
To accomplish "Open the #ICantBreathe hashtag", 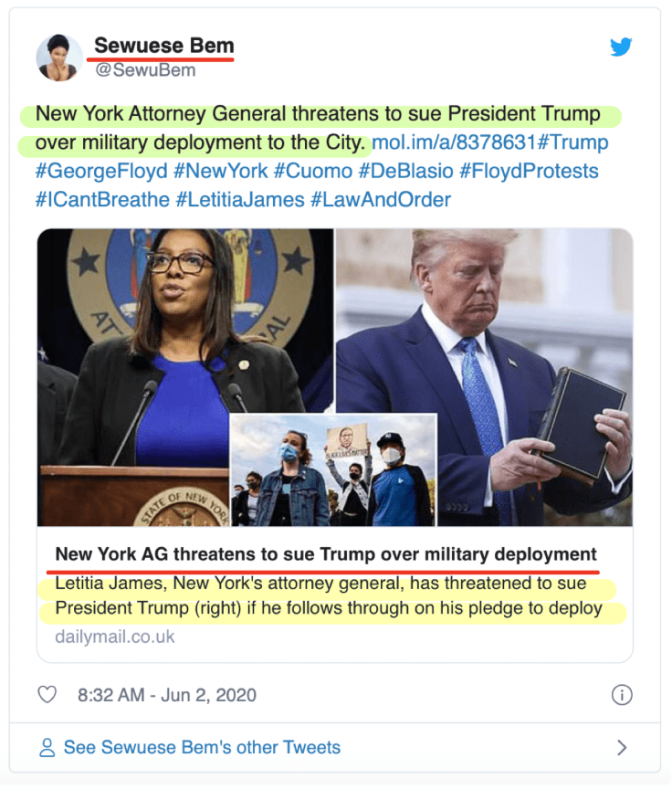I will point(102,200).
